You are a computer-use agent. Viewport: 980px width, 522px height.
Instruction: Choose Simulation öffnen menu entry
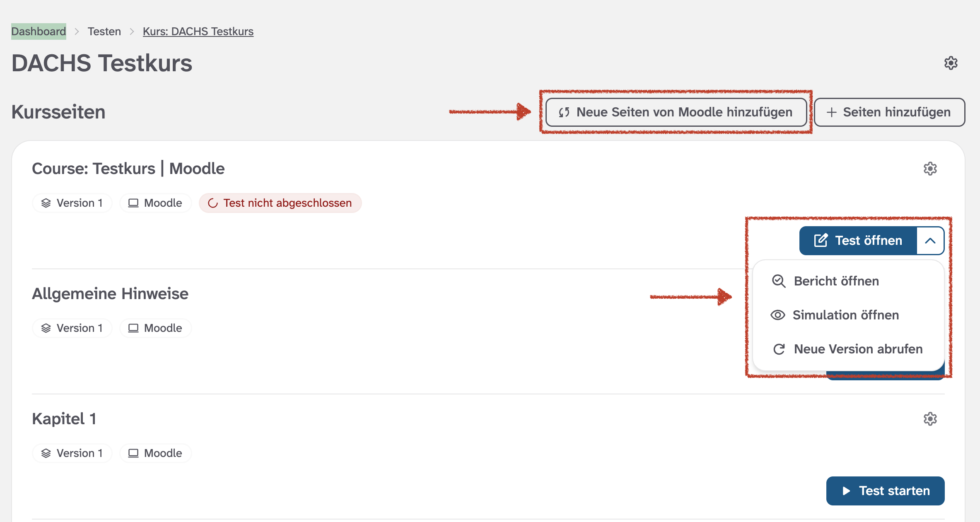pyautogui.click(x=845, y=315)
